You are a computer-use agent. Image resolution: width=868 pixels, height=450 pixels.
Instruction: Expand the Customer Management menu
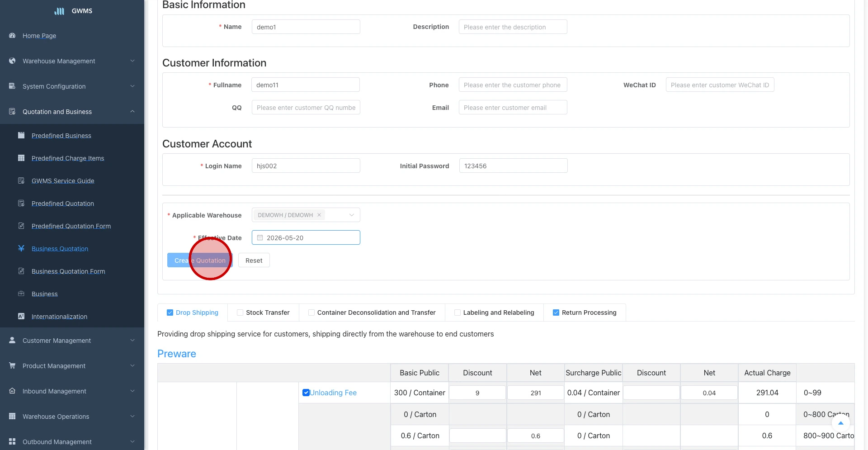tap(132, 340)
